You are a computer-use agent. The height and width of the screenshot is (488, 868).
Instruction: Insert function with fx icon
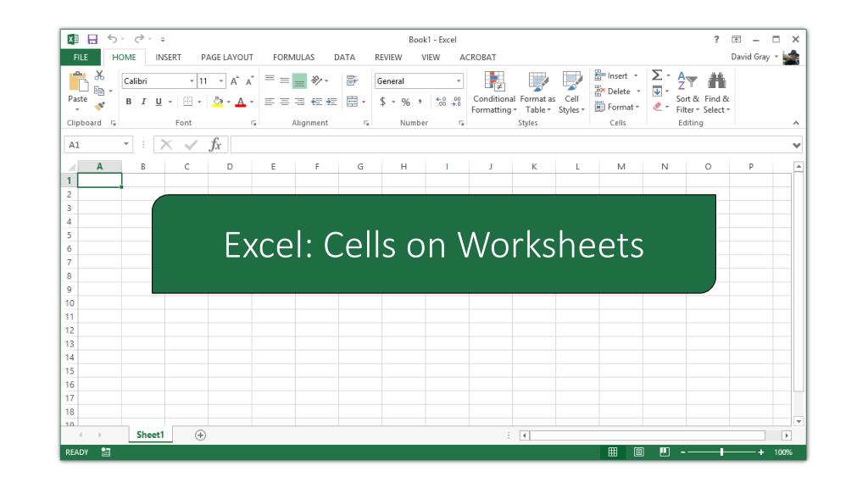[215, 145]
